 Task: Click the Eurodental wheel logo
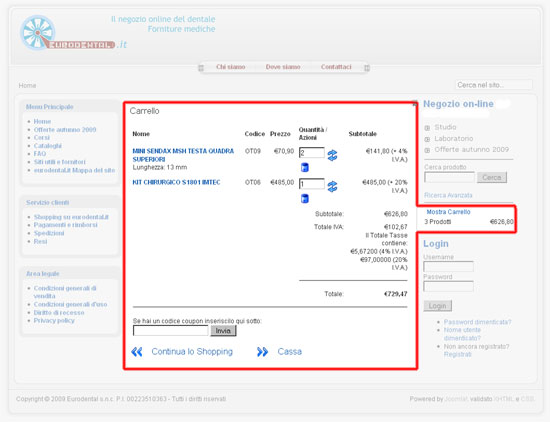coord(38,32)
